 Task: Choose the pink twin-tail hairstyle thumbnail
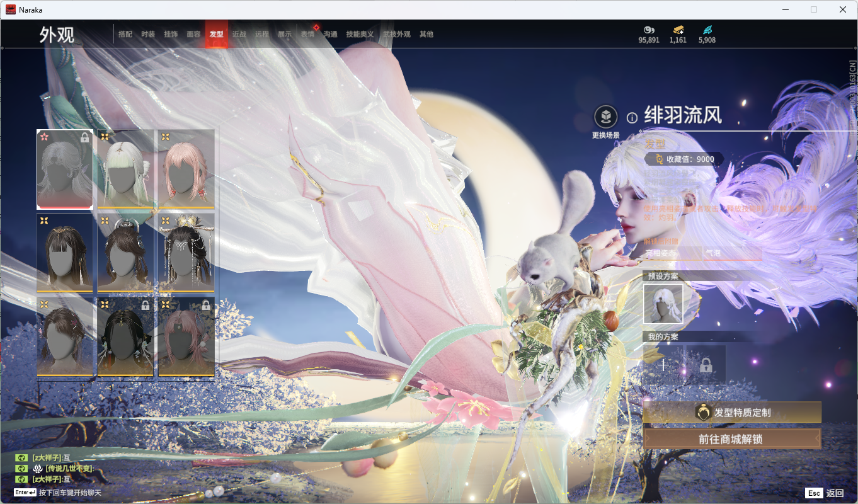(x=186, y=169)
